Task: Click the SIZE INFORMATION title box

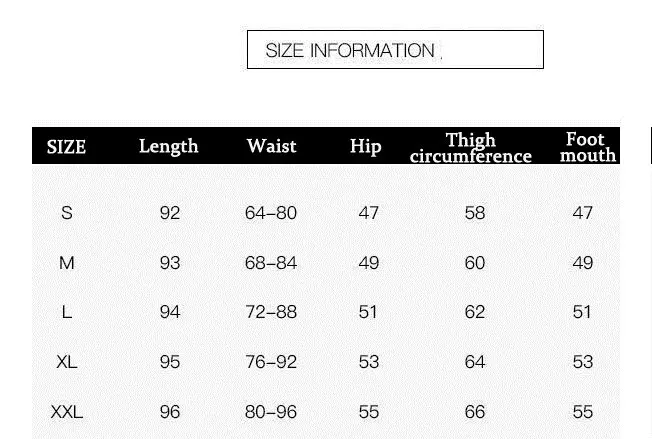Action: point(395,49)
